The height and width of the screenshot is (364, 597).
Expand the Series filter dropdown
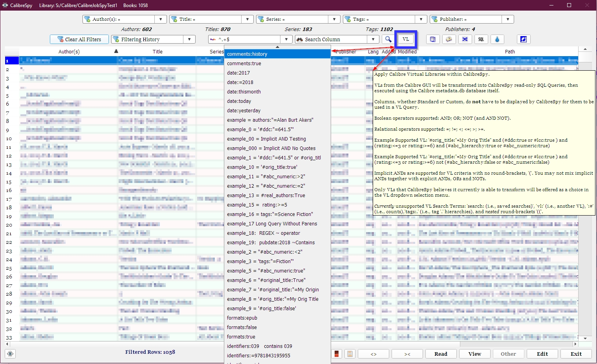click(x=334, y=19)
